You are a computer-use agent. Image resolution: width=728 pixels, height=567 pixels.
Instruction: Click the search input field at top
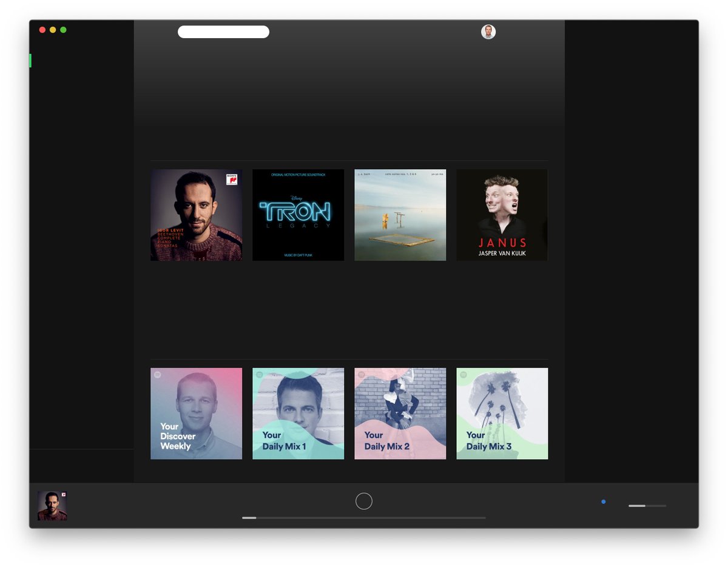[x=223, y=32]
